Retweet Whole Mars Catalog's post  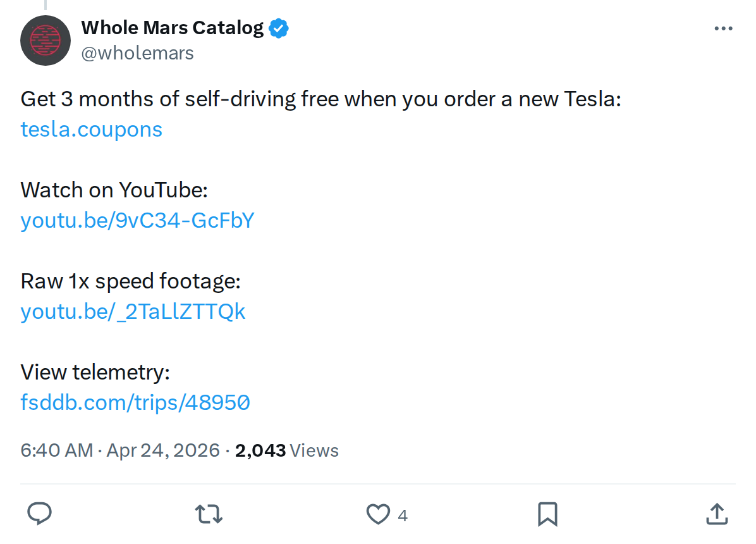[x=209, y=514]
